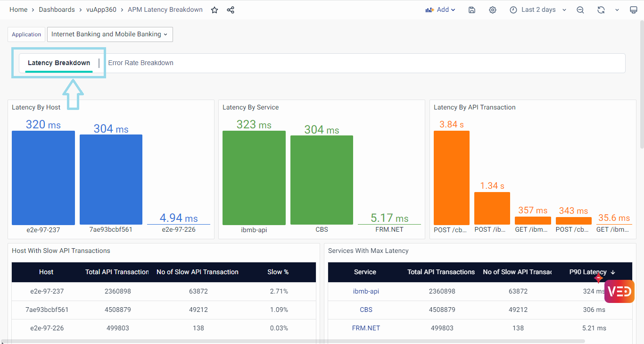644x344 pixels.
Task: Open the ibmb-api service link
Action: (366, 291)
